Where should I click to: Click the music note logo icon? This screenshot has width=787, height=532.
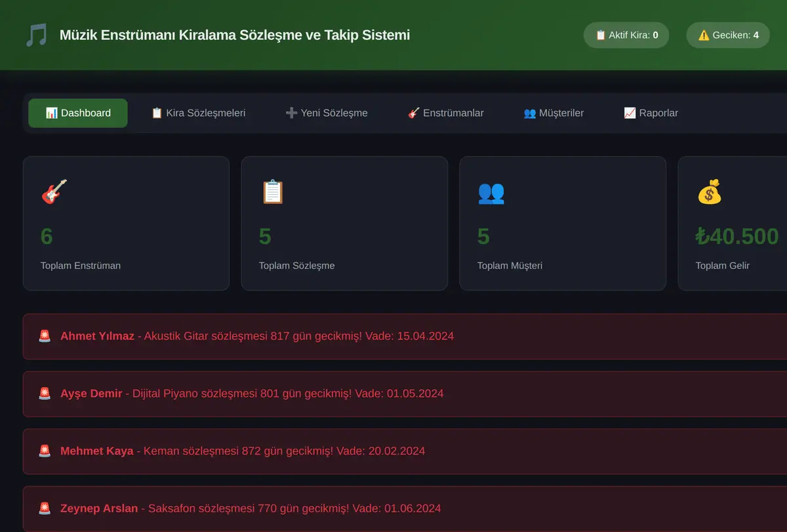point(36,35)
